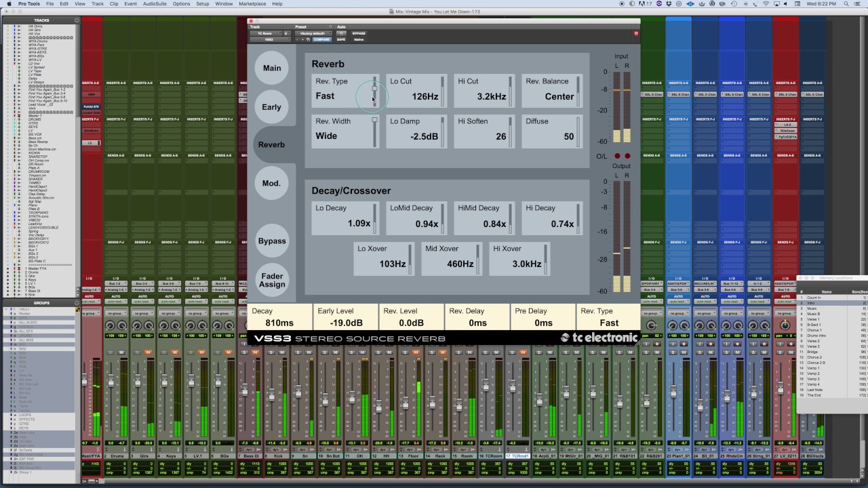Click the Wi-Fi status icon
868x488 pixels.
click(x=766, y=4)
